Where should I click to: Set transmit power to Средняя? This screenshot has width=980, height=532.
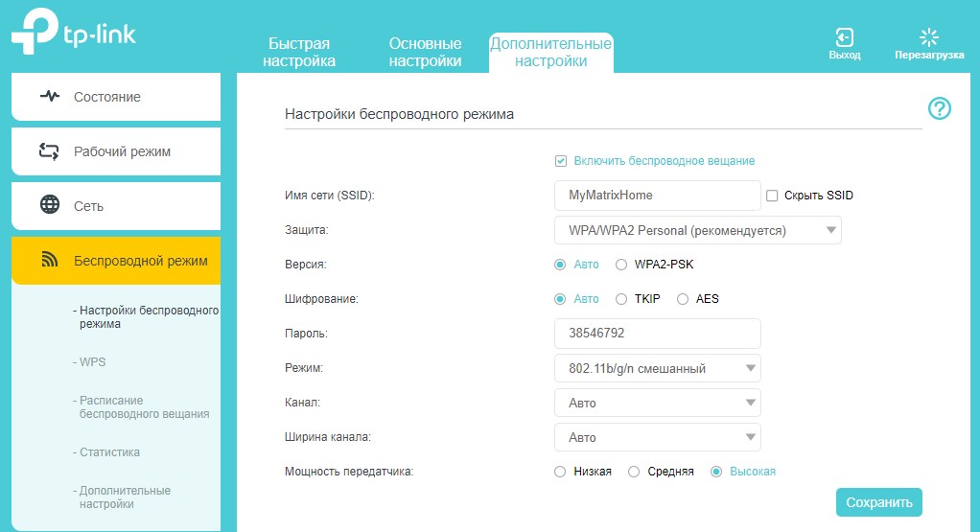coord(634,472)
